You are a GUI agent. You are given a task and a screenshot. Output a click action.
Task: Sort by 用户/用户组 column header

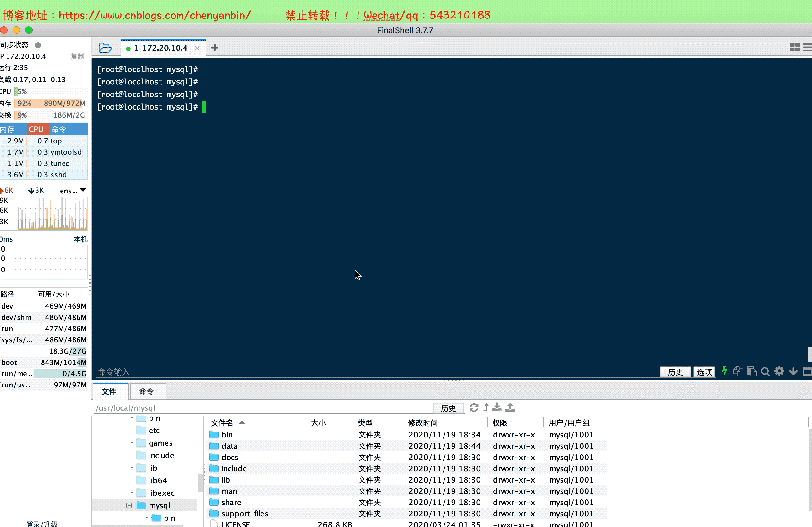coord(575,422)
